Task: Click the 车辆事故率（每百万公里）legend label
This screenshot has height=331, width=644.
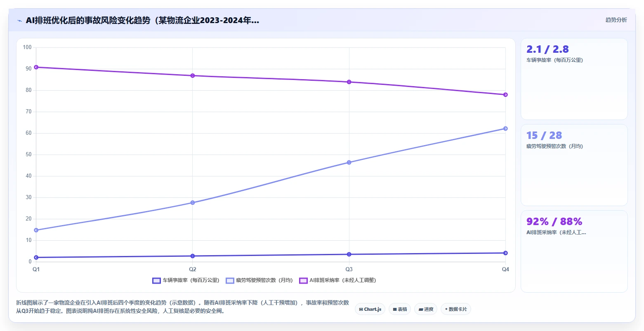Action: (191, 281)
